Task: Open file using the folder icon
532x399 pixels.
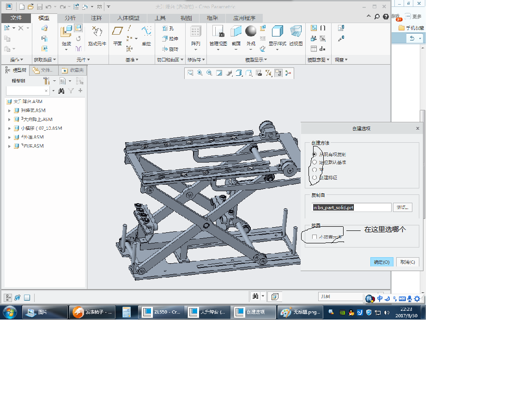Action: coord(30,6)
